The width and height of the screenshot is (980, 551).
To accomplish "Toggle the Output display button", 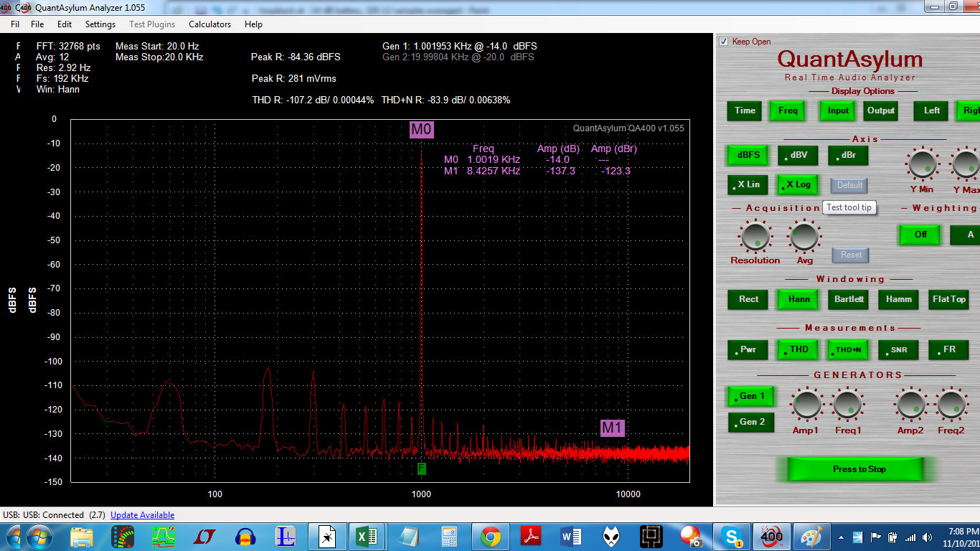I will 881,110.
